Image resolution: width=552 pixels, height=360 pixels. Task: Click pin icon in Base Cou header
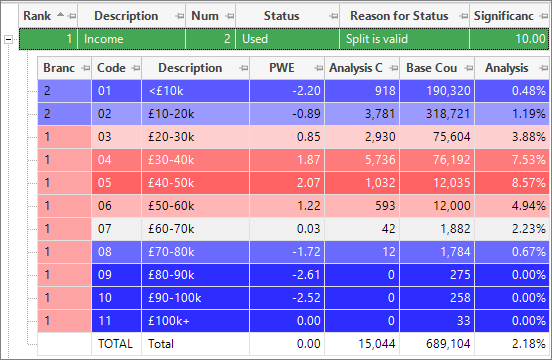point(469,68)
